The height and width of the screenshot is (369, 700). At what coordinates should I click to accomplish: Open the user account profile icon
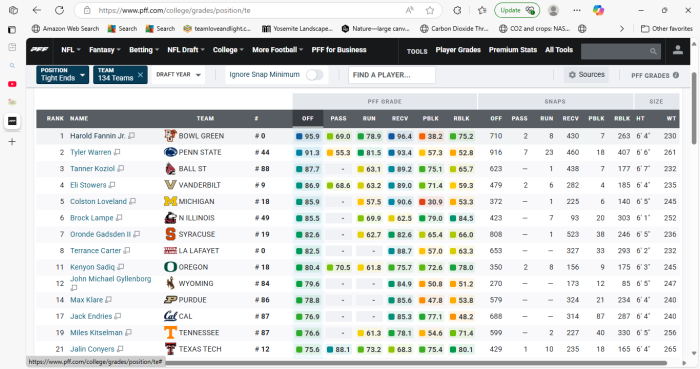coord(677,50)
